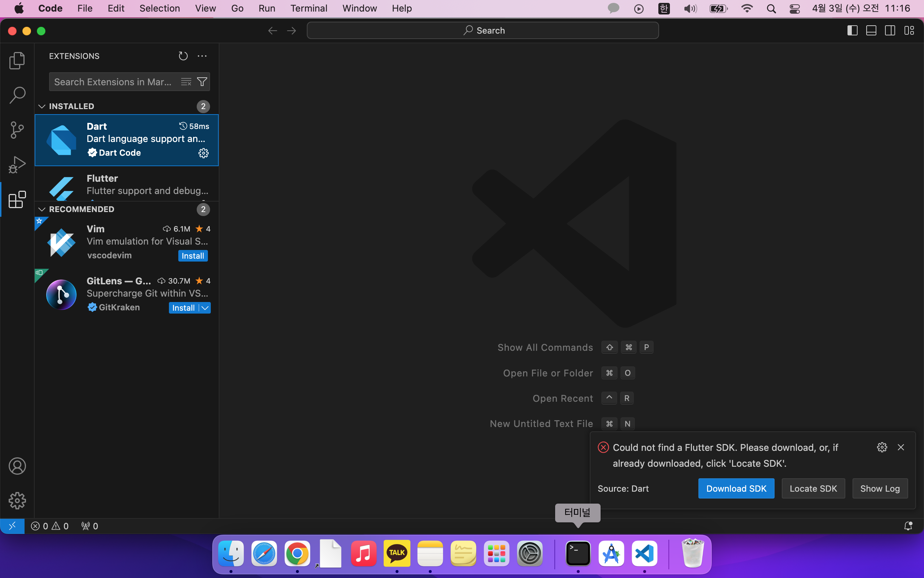Open the GitLens install options dropdown

click(x=205, y=308)
